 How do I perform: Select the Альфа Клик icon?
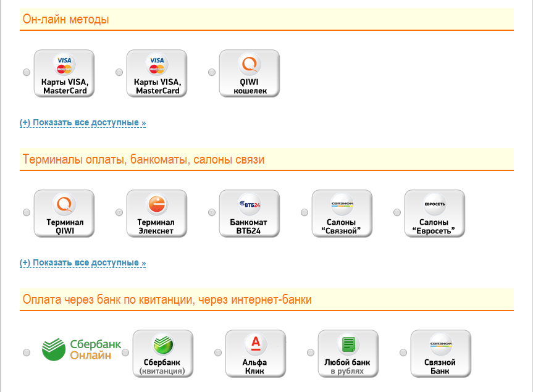pyautogui.click(x=256, y=354)
